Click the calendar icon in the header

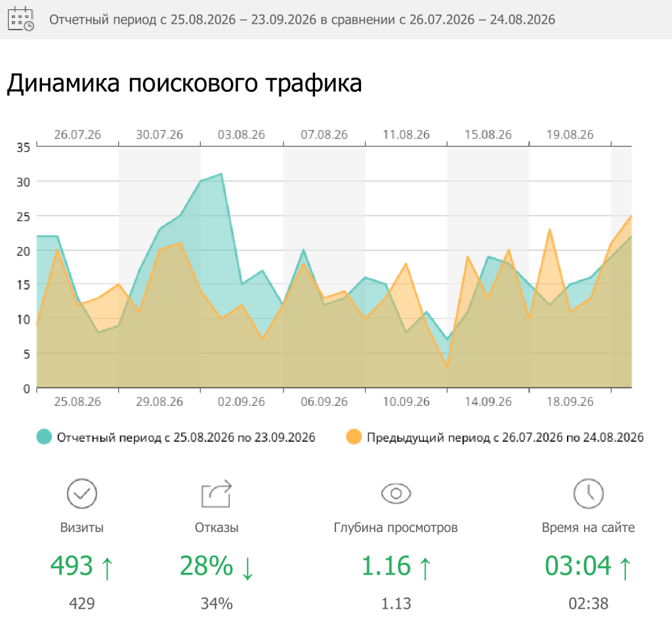click(21, 19)
